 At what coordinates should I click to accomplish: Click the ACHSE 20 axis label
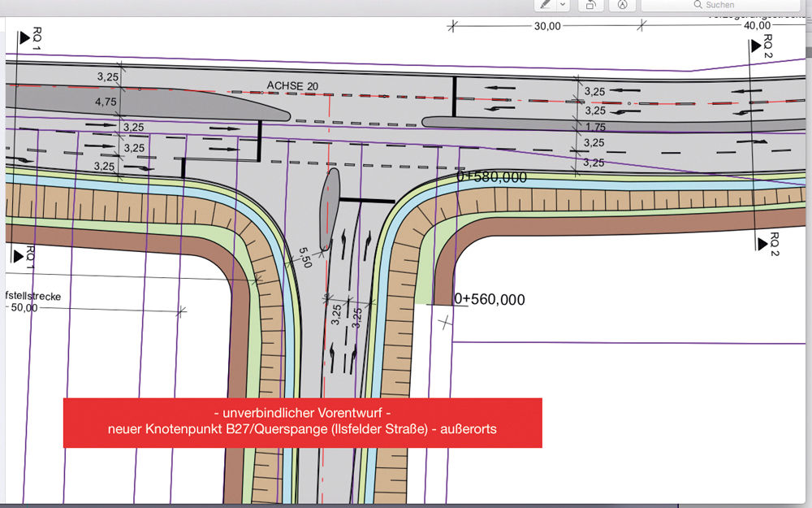click(x=292, y=85)
